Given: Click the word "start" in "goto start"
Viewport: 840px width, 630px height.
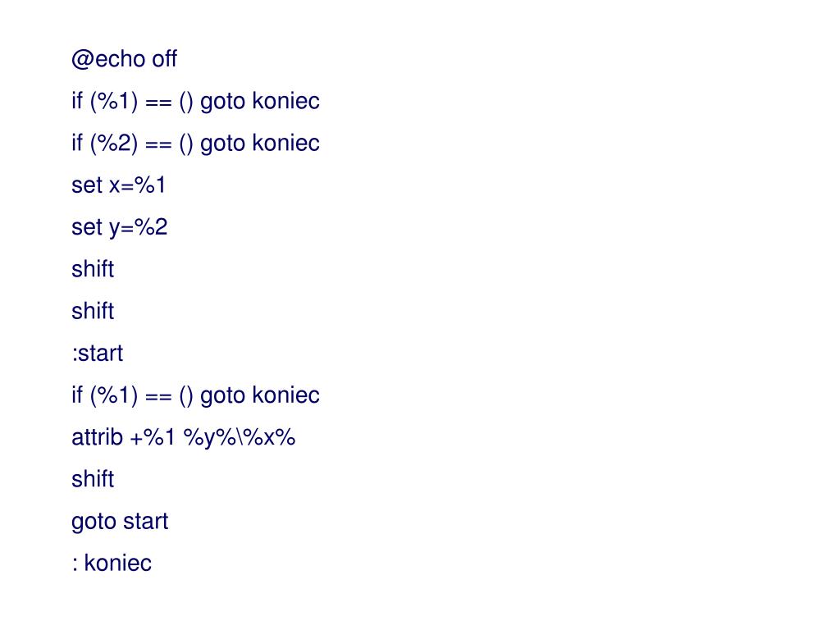Looking at the screenshot, I should point(145,521).
